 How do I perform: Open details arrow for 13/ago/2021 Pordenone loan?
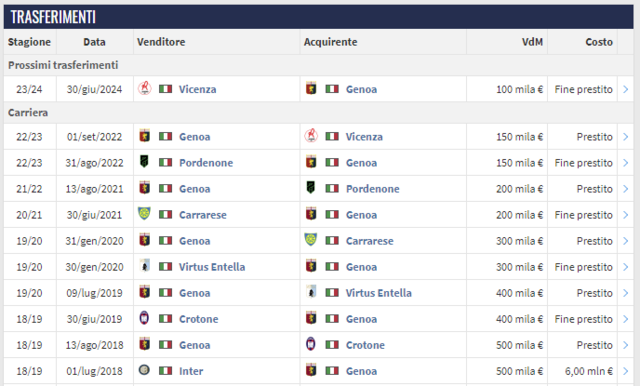point(625,189)
